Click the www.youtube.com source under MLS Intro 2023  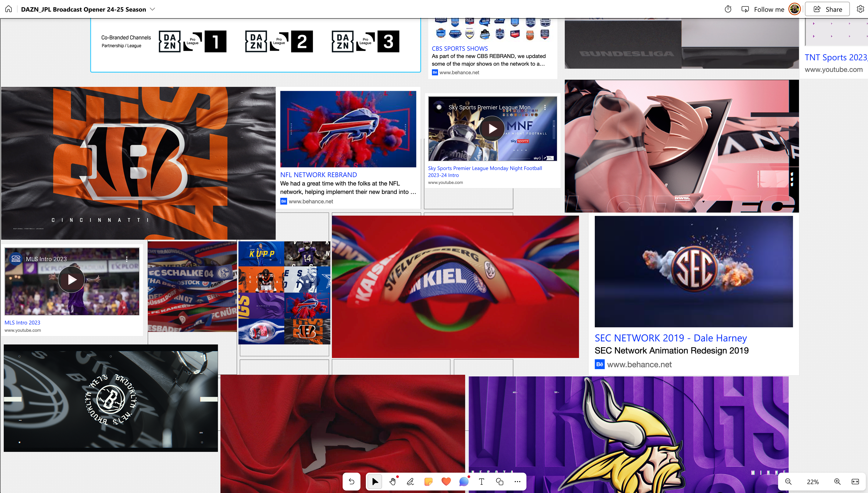[23, 330]
